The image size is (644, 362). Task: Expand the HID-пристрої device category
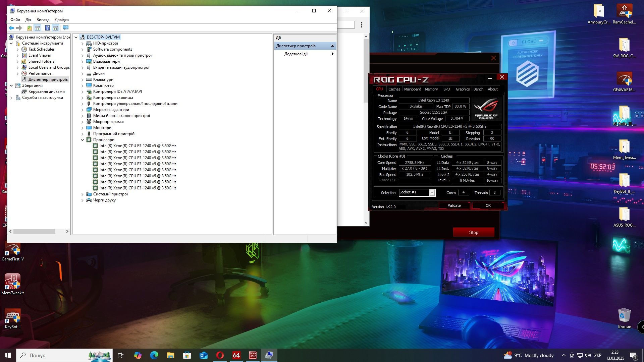pyautogui.click(x=83, y=44)
